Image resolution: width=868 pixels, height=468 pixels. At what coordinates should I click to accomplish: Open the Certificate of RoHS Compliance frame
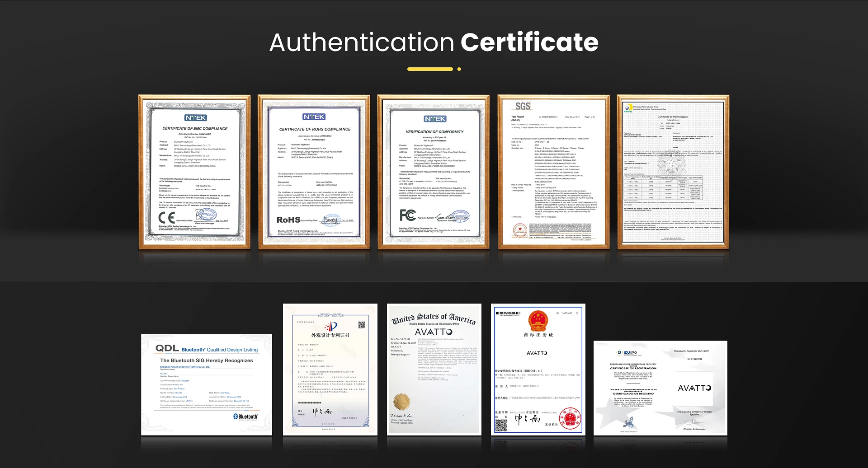click(314, 172)
